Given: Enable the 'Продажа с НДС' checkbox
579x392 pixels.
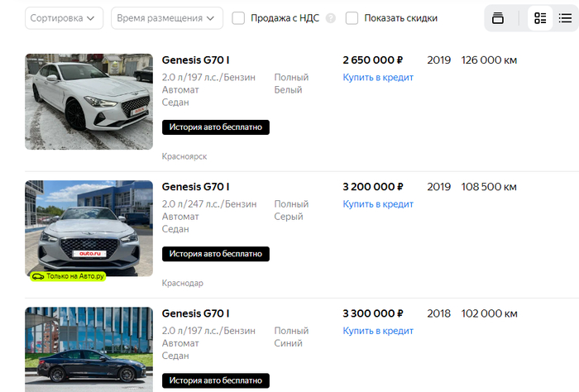Looking at the screenshot, I should [x=238, y=18].
